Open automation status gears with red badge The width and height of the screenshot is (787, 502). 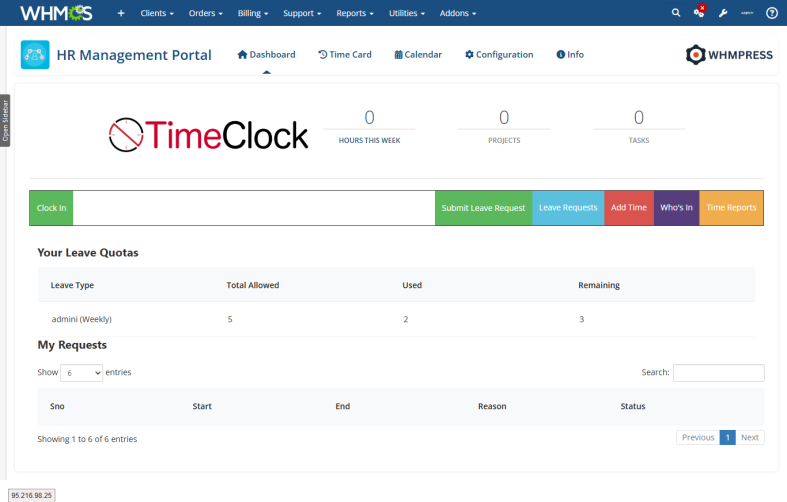(x=699, y=12)
